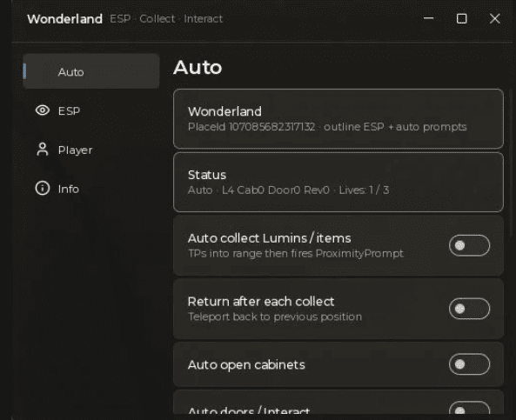Screen dimensions: 516x420
Task: Click the 'Auto collect Lumins / items' label
Action: click(x=269, y=238)
